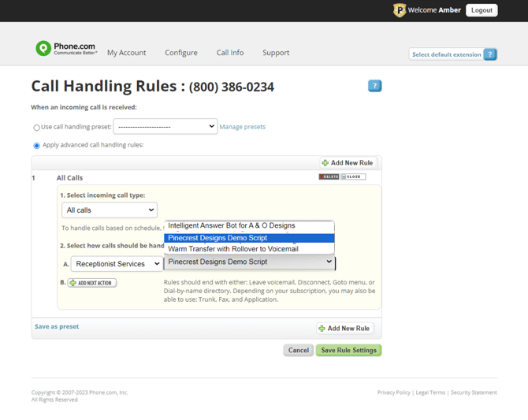The width and height of the screenshot is (528, 420).
Task: Open the Configure menu
Action: point(181,53)
